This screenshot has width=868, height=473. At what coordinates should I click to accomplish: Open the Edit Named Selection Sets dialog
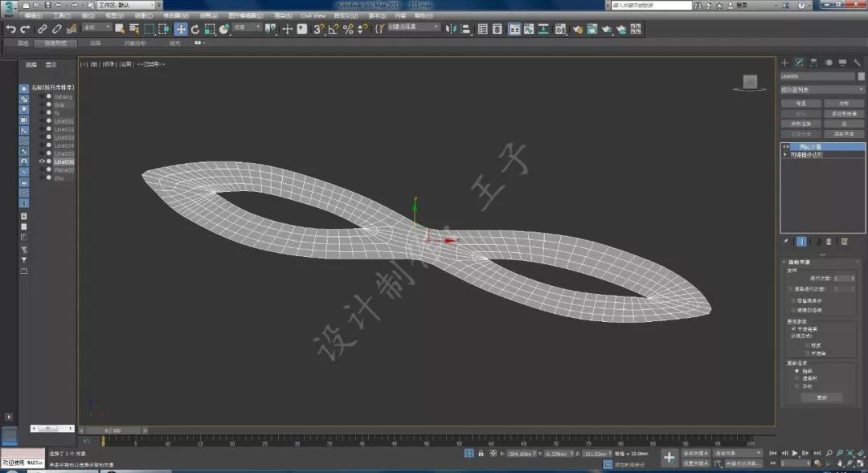[379, 29]
